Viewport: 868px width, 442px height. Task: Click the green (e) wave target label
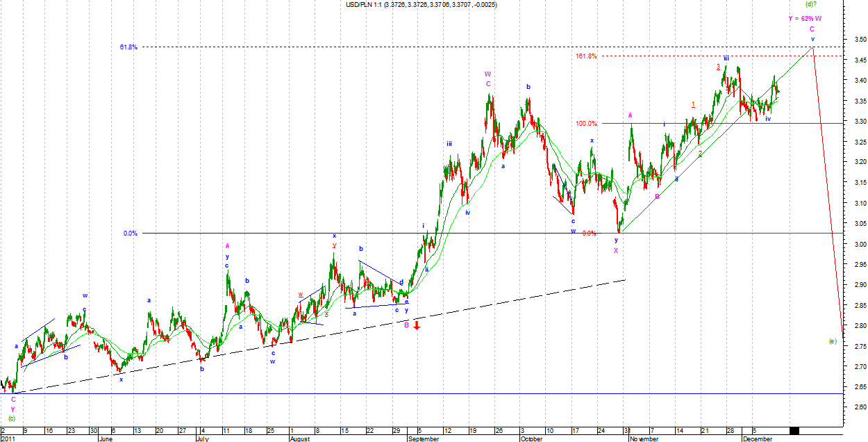point(833,341)
